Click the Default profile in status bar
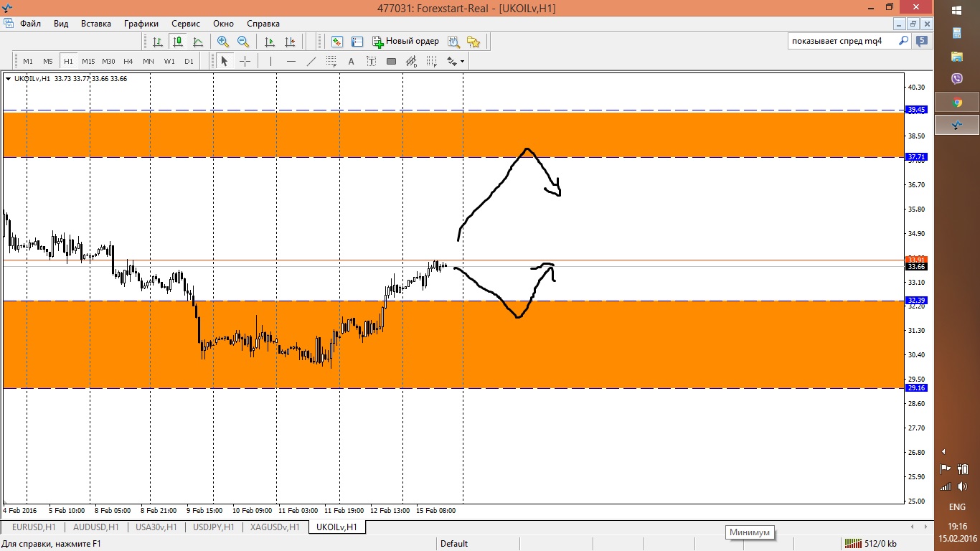The height and width of the screenshot is (551, 980). pos(454,544)
